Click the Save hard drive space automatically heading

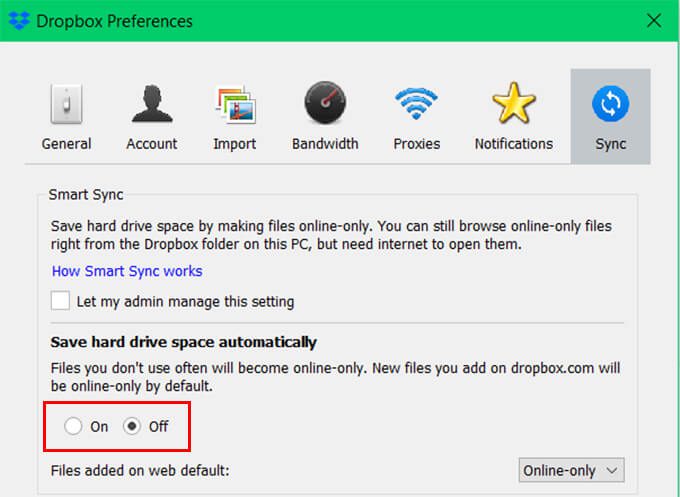pos(183,342)
